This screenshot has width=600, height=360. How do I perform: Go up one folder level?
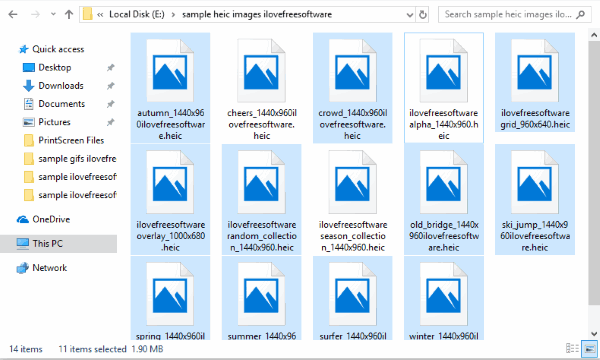(69, 15)
